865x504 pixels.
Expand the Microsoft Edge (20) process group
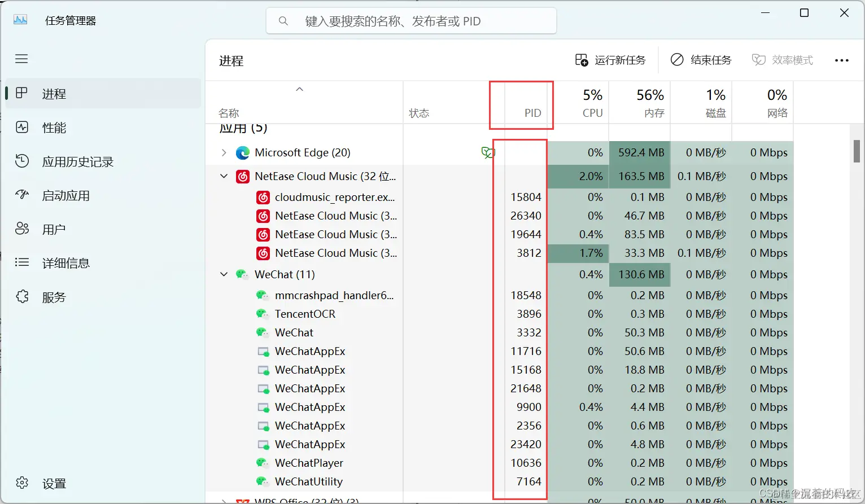pos(224,152)
